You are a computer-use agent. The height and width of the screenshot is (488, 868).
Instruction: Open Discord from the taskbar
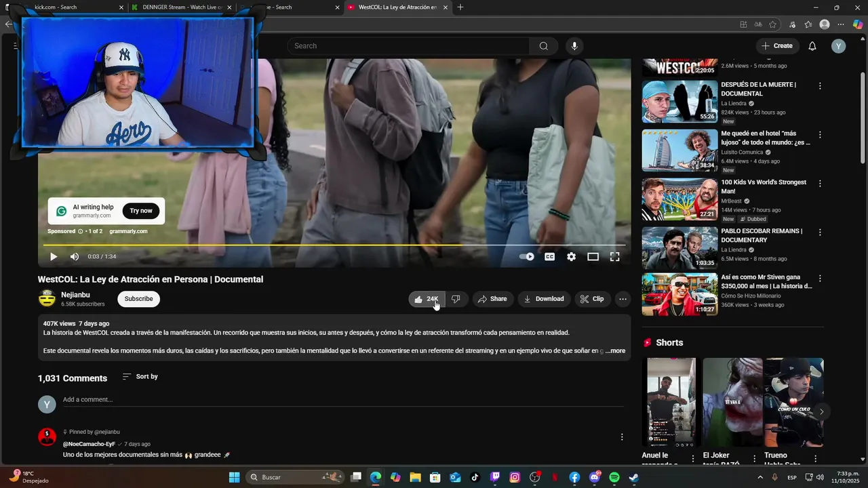pos(595,477)
